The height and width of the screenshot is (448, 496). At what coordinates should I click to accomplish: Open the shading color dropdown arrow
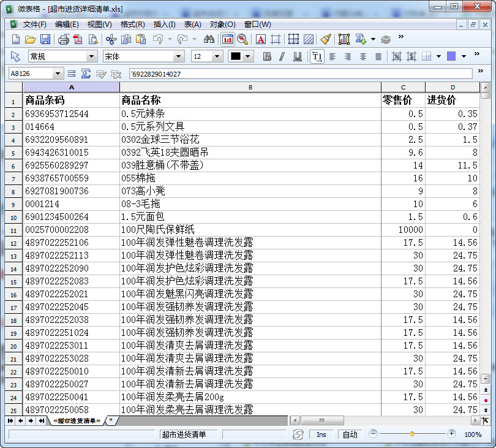(x=464, y=56)
